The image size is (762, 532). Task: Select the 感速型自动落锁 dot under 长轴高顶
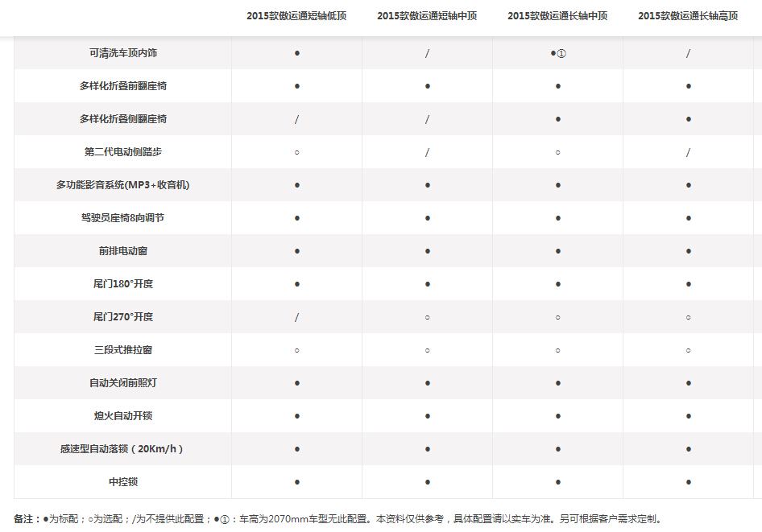(x=688, y=449)
